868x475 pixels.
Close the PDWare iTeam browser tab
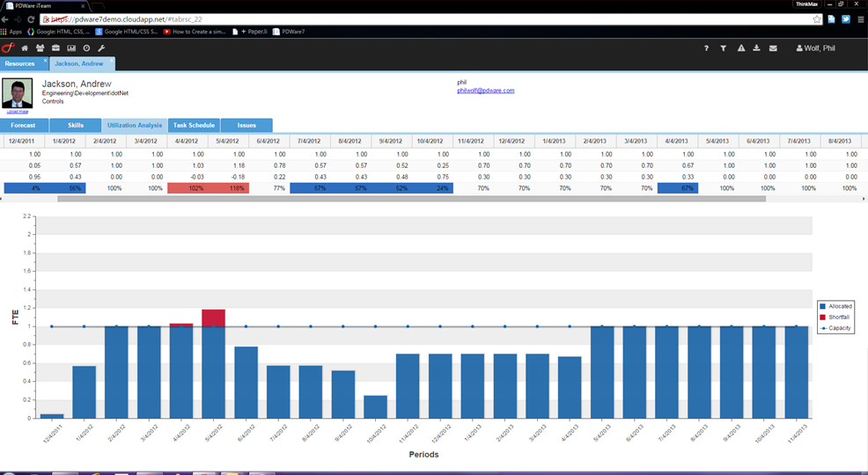click(x=84, y=5)
